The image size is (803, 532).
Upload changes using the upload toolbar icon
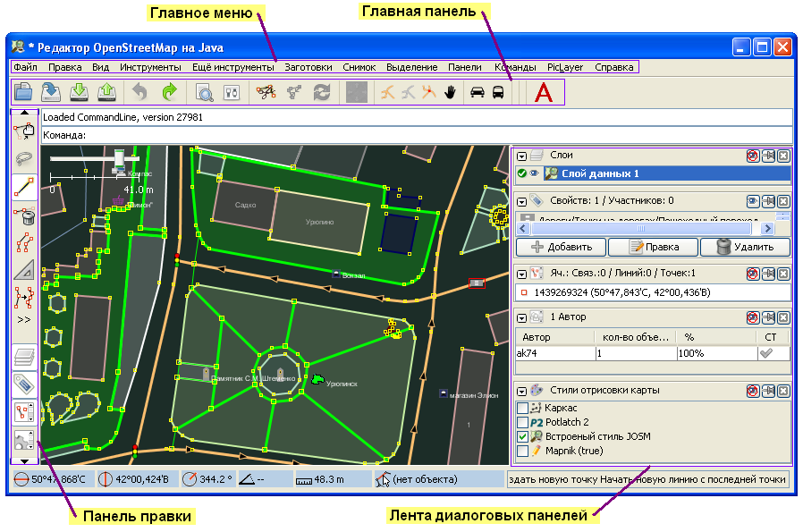click(x=106, y=93)
